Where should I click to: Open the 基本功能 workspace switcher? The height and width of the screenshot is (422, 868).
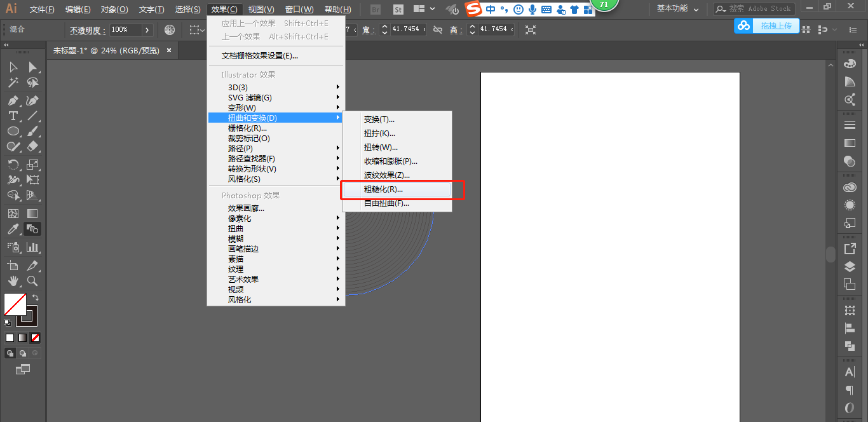coord(677,9)
